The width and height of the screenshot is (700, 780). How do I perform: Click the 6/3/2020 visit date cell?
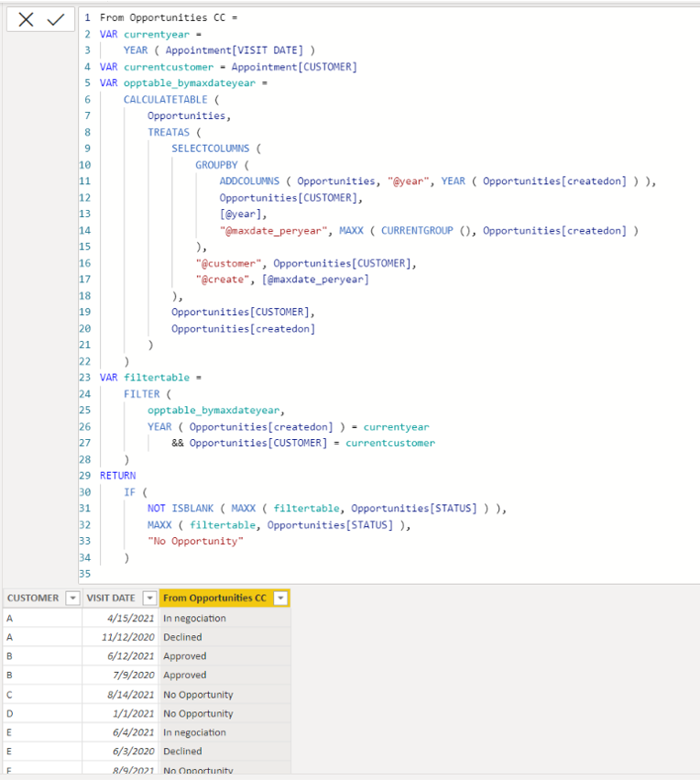(119, 752)
